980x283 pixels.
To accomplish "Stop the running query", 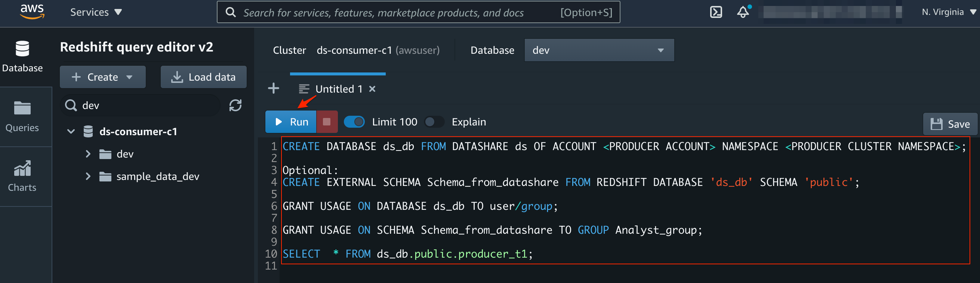I will point(326,122).
